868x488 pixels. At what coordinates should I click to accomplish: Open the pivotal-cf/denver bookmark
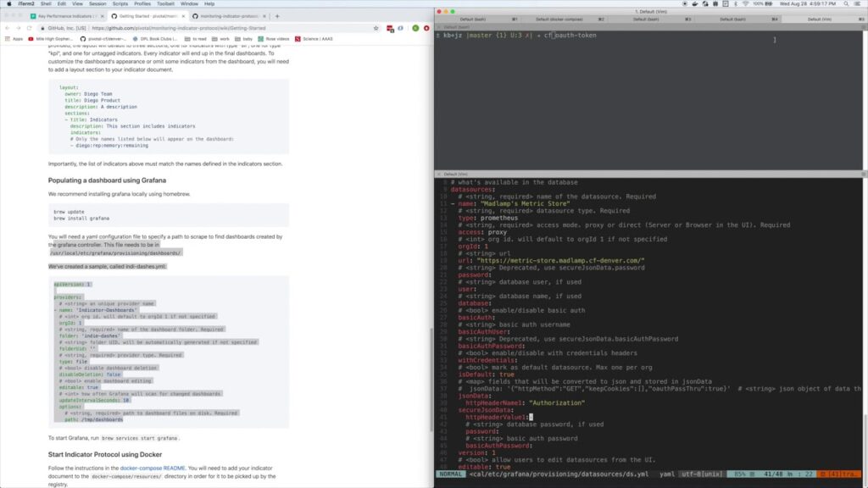(x=103, y=39)
